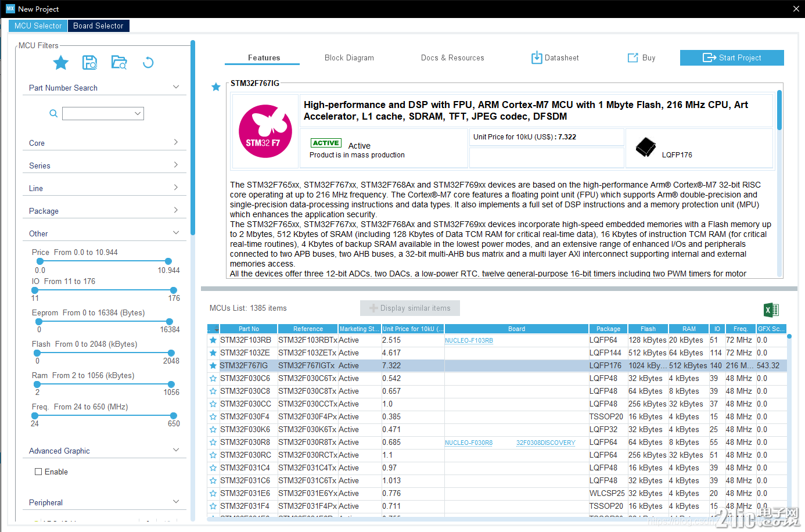The width and height of the screenshot is (805, 532).
Task: Collapse Peripheral filter section
Action: (x=176, y=502)
